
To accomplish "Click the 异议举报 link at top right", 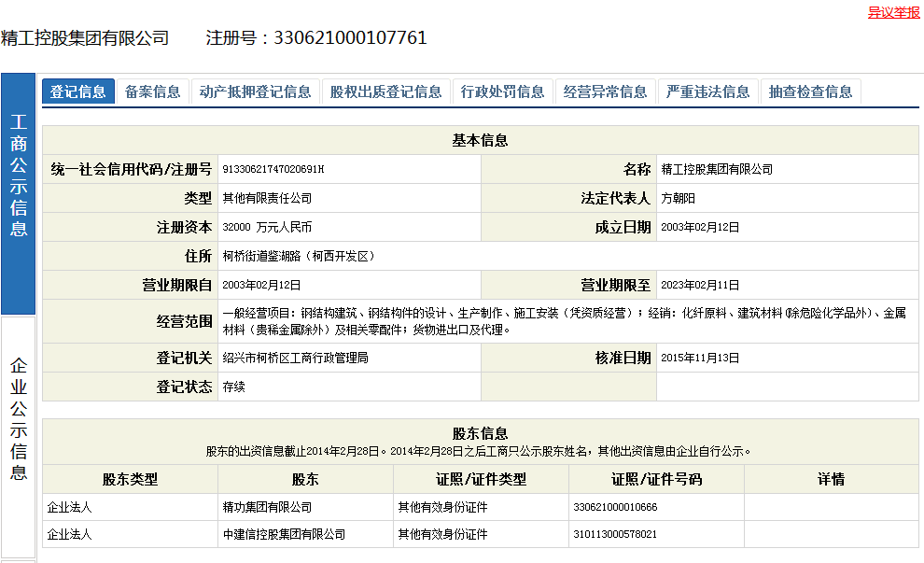I will pos(893,12).
